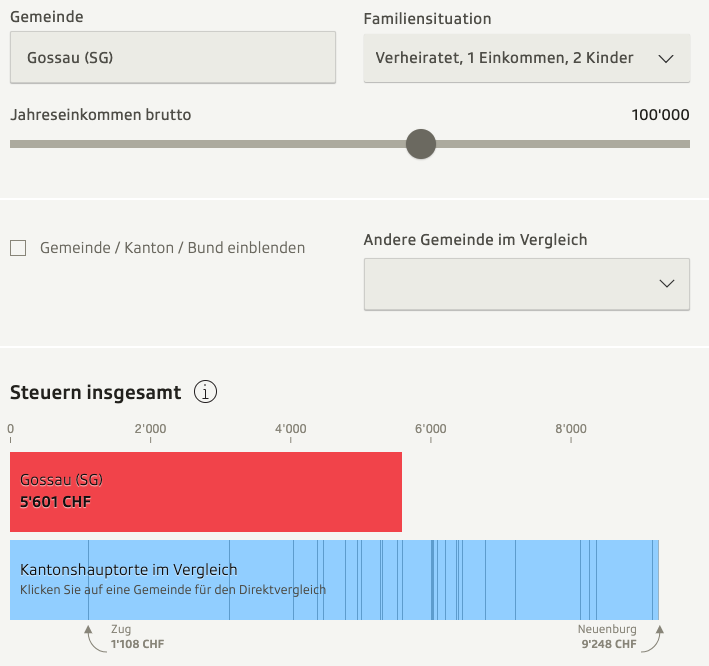
Task: Click the info icon beside Steuern insgesamt
Action: [x=206, y=392]
